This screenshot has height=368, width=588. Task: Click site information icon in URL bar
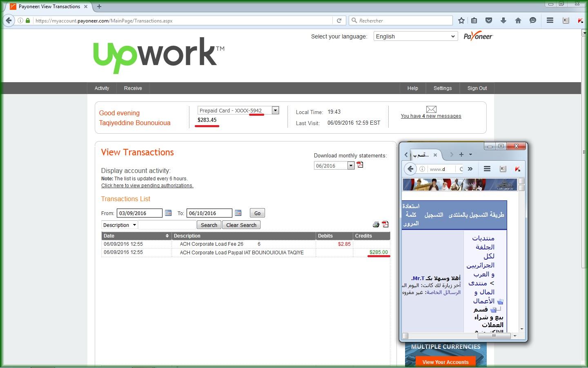[20, 20]
